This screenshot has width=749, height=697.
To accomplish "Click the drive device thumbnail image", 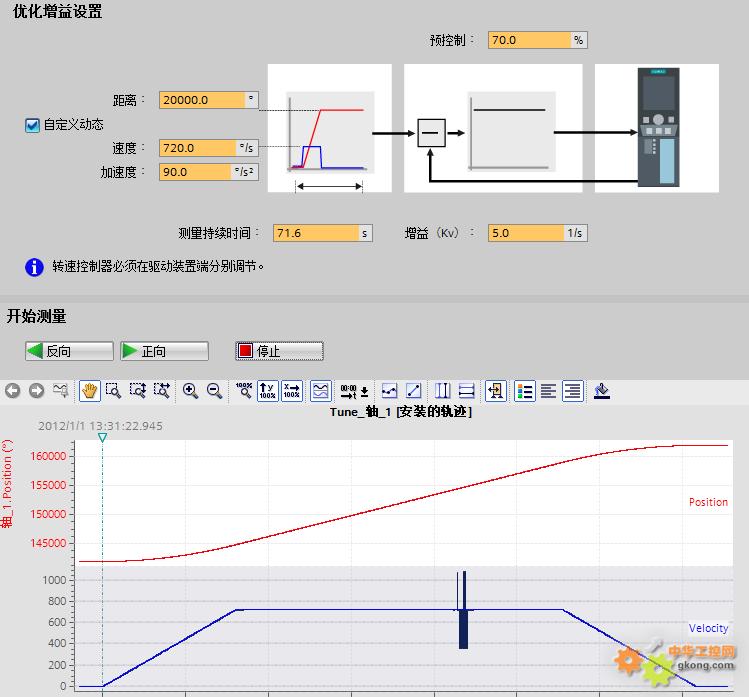I will 659,127.
